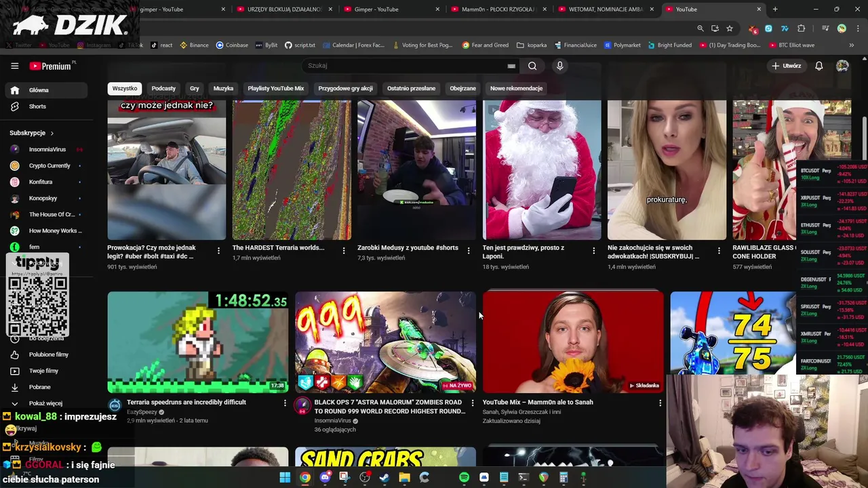
Task: Open the Santa Claus short thumbnail
Action: pos(542,170)
